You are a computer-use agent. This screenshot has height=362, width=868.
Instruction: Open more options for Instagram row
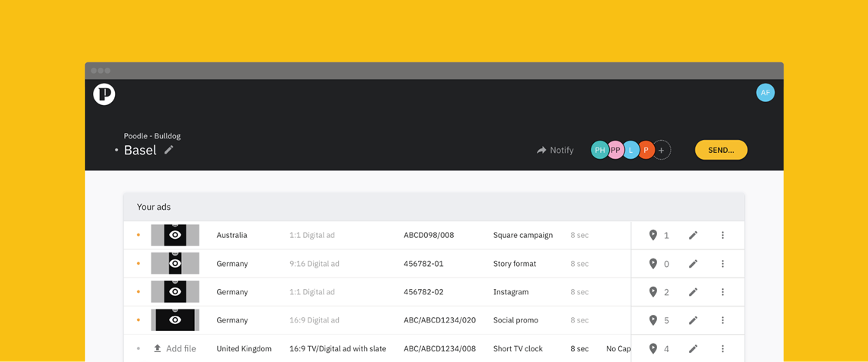click(723, 292)
